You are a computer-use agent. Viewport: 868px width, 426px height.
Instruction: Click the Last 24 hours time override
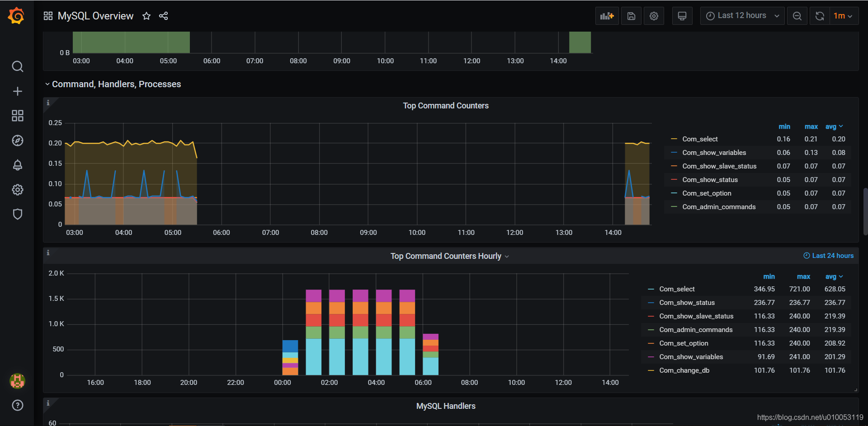coord(828,256)
